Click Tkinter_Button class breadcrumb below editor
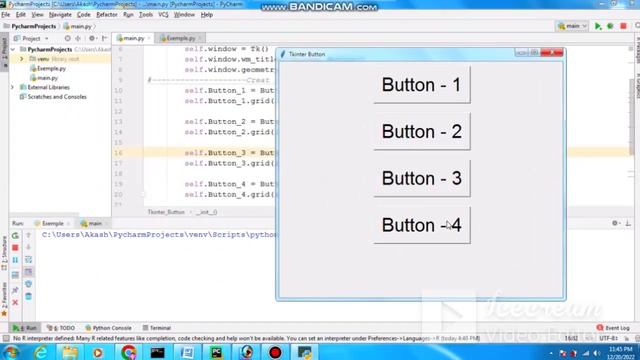 166,212
